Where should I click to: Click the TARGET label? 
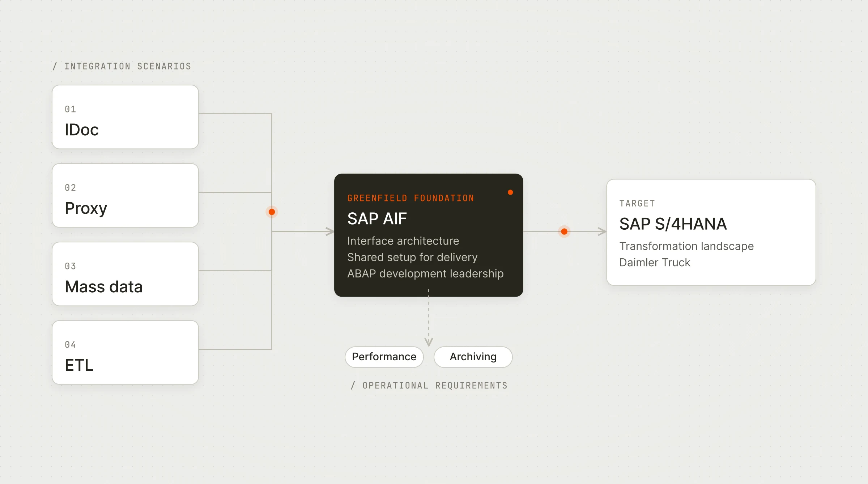[637, 203]
